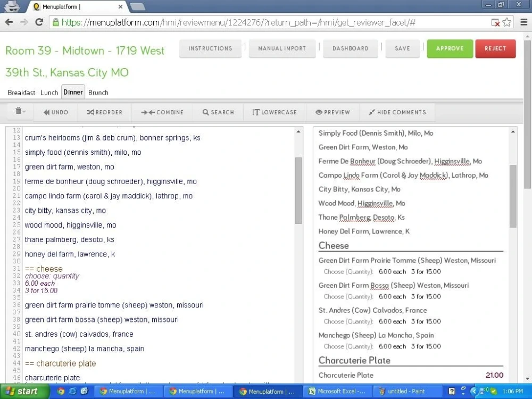Click the green padlock security icon
Screen dimensions: 532x399
coord(55,22)
